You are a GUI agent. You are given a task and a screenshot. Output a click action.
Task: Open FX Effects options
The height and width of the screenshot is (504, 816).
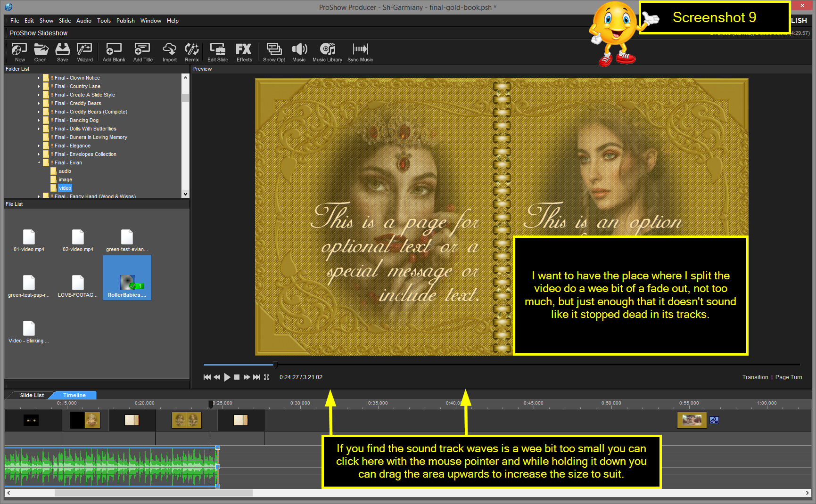(244, 52)
